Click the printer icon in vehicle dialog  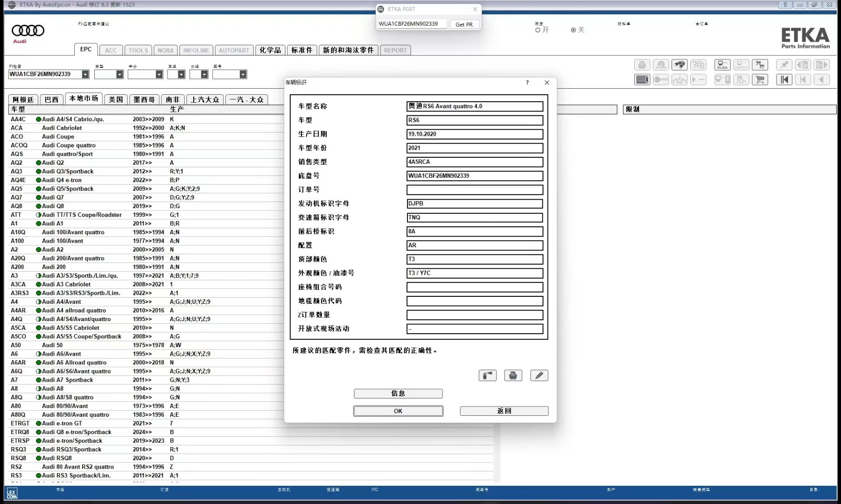pyautogui.click(x=513, y=375)
